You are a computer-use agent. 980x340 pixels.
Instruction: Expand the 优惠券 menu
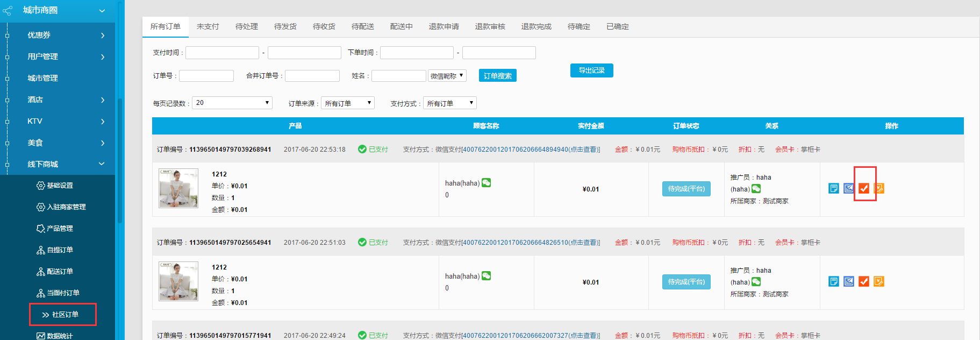[x=103, y=36]
